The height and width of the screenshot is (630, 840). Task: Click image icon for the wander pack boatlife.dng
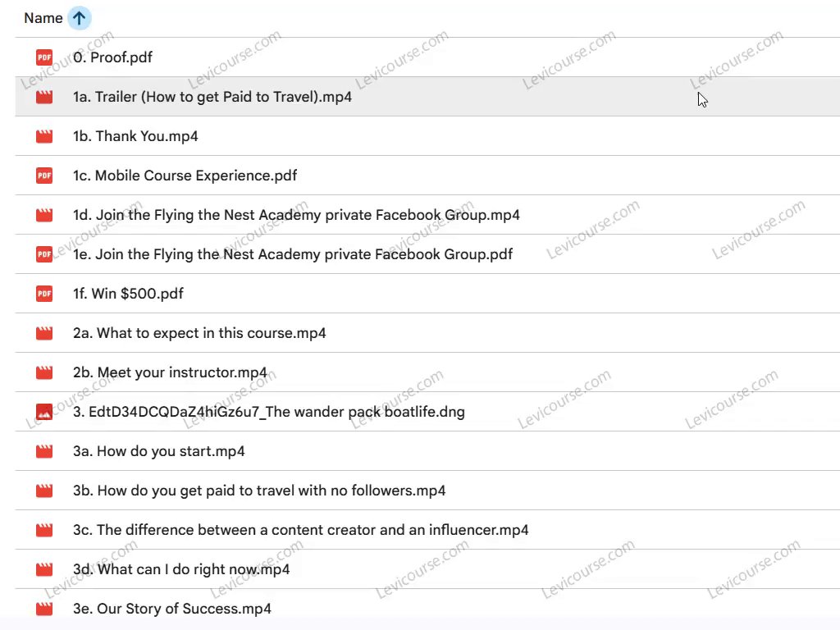pyautogui.click(x=44, y=412)
